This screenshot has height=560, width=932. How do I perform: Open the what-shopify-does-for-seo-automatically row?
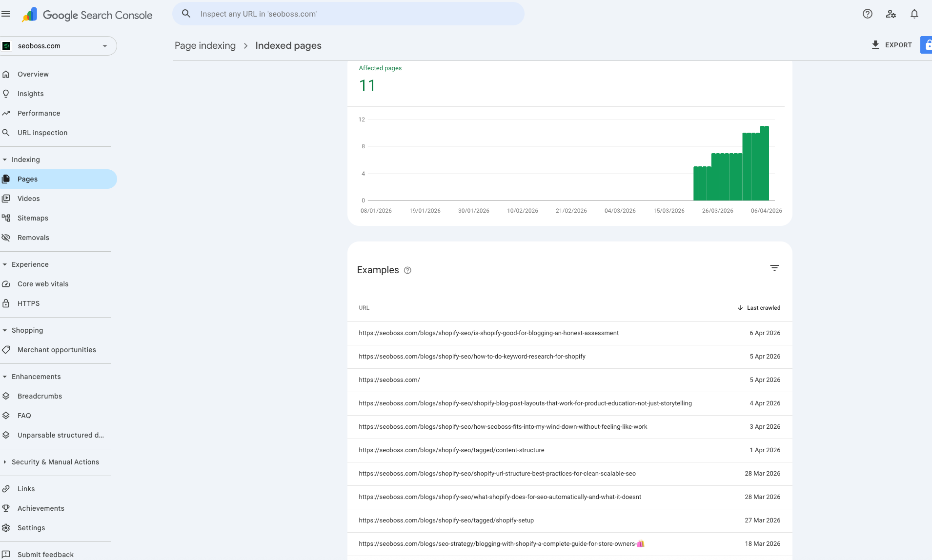coord(569,497)
